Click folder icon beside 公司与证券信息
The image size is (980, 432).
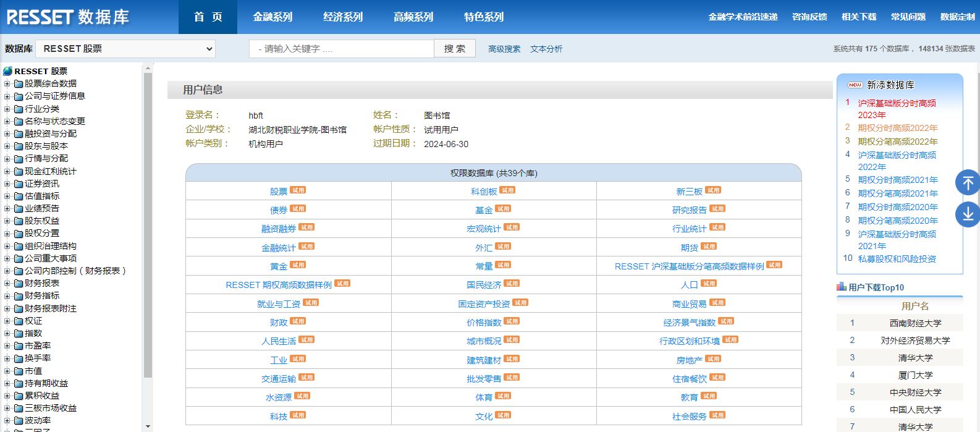click(x=19, y=96)
